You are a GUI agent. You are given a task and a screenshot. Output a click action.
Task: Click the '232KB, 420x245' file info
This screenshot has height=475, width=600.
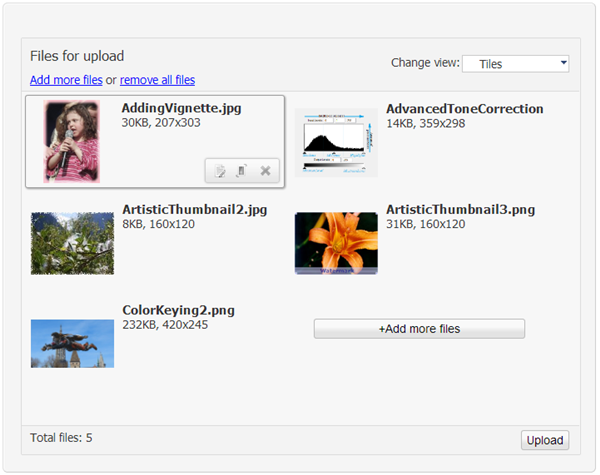[x=165, y=325]
